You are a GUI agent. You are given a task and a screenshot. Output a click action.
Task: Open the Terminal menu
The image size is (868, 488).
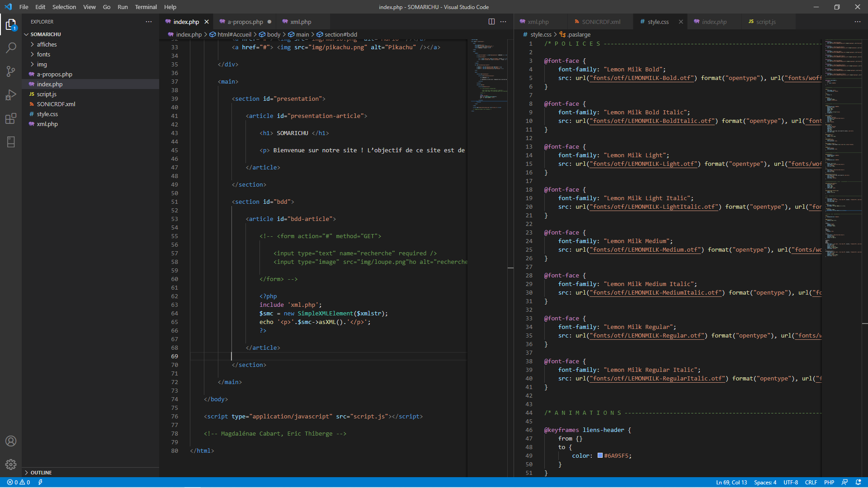tap(146, 7)
